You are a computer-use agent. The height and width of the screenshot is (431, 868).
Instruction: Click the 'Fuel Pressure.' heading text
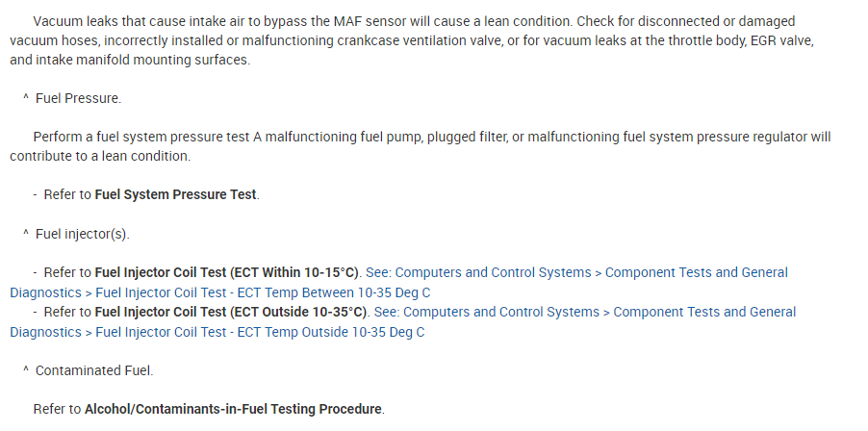click(x=78, y=98)
